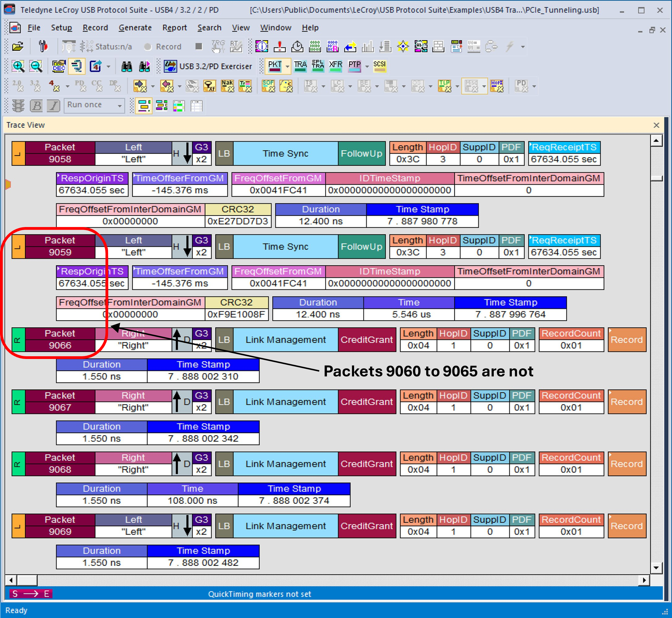The height and width of the screenshot is (618, 672).
Task: Toggle the Hide Nak filter button
Action: click(x=227, y=86)
